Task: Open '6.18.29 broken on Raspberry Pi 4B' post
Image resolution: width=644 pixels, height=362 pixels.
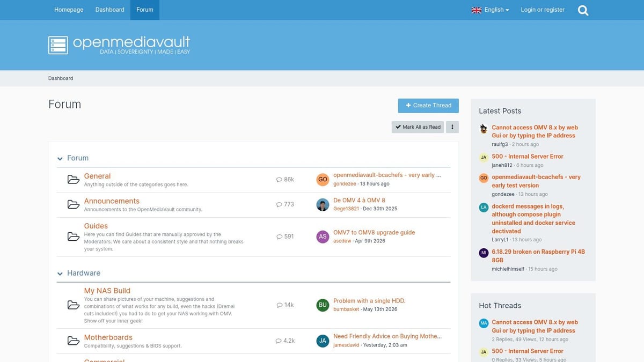Action: 538,256
